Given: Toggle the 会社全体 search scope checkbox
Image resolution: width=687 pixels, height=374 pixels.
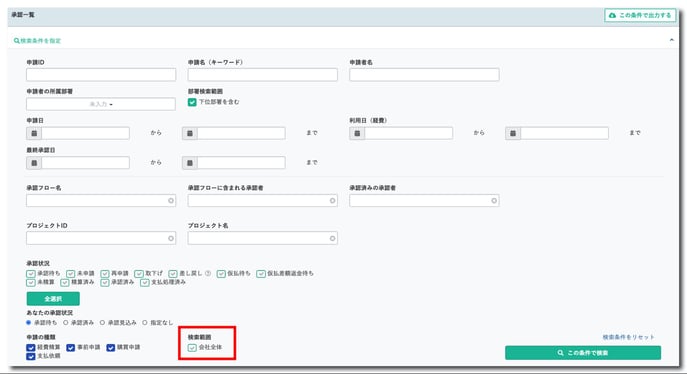Looking at the screenshot, I should click(192, 348).
